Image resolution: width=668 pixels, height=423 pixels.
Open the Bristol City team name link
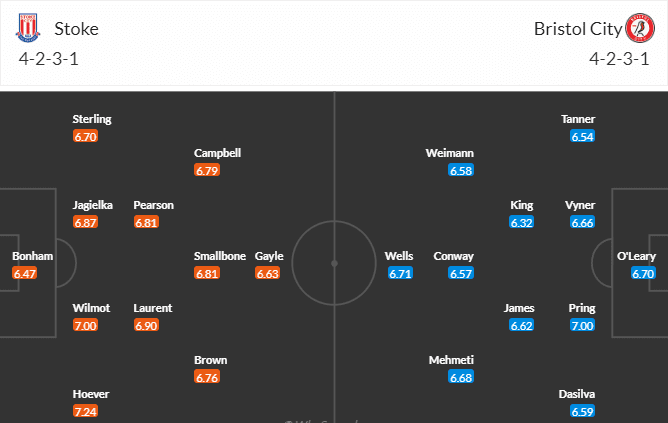point(576,28)
